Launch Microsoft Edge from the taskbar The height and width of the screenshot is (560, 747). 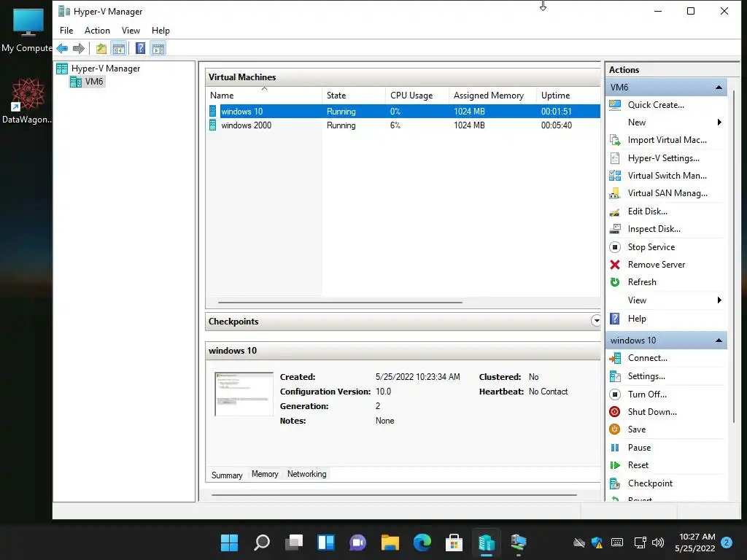click(x=422, y=542)
